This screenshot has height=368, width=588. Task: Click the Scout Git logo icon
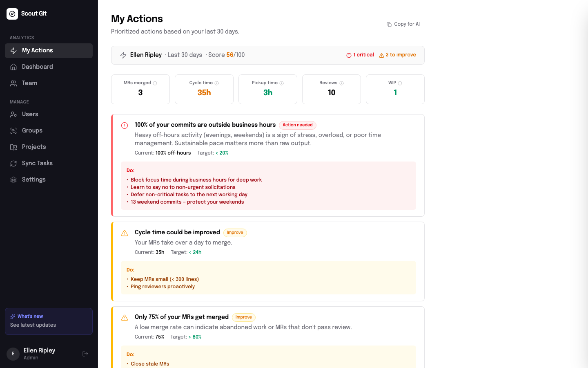point(12,13)
